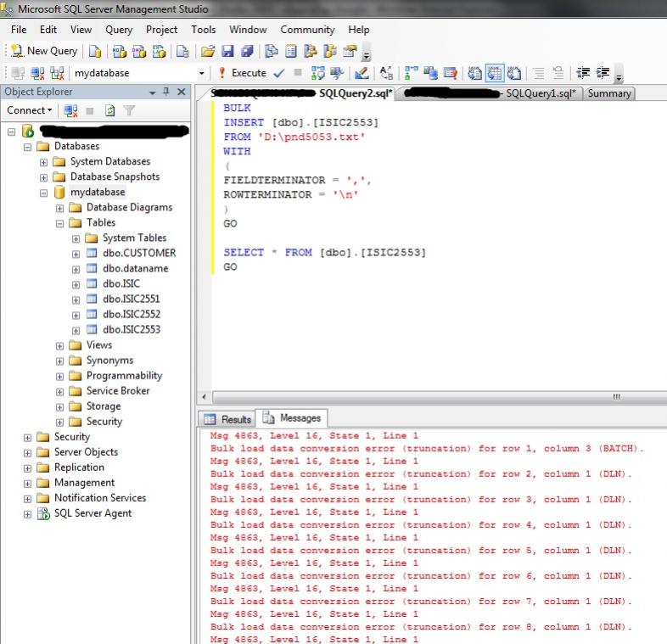The image size is (667, 644).
Task: Click the Parse checkmark icon
Action: click(279, 73)
